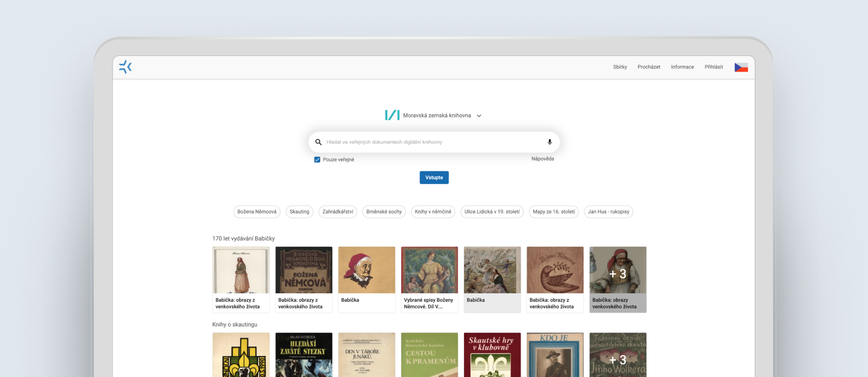Screen dimensions: 868x377
Task: Select the Božena Němcová suggestion chip
Action: tap(257, 212)
